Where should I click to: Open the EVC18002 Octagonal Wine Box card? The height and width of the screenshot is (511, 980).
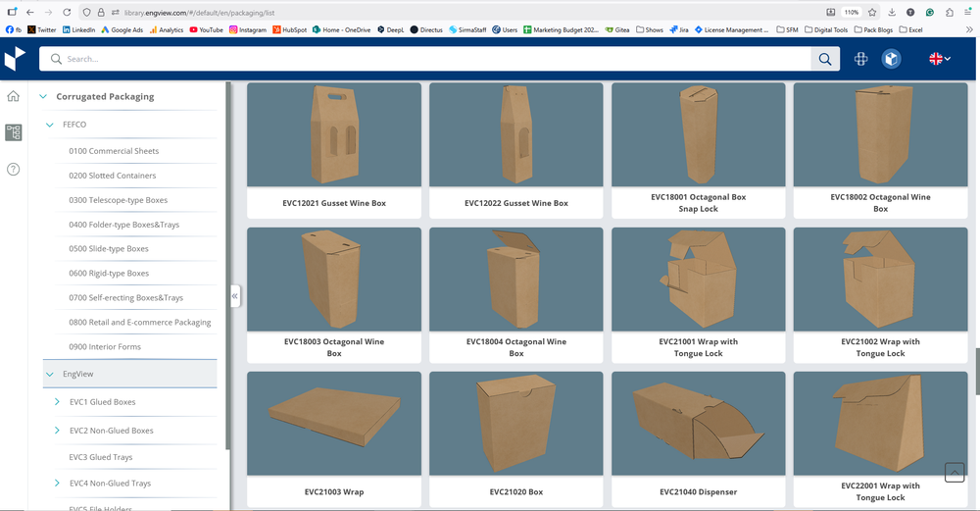pos(881,150)
